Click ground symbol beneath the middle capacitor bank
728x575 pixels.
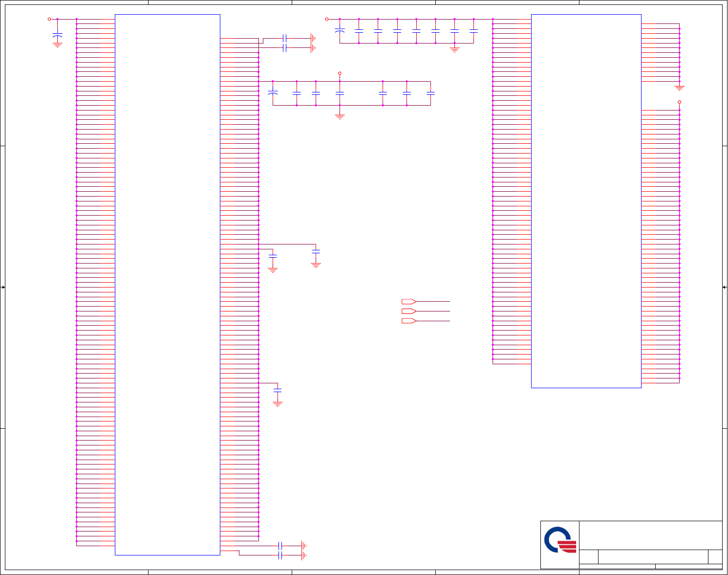coord(340,117)
